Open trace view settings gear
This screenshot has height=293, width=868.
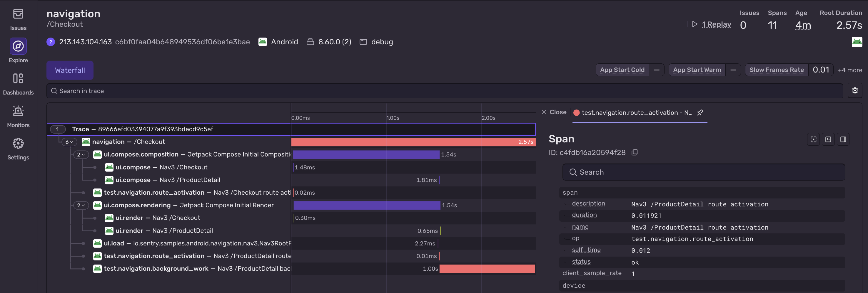click(x=855, y=90)
